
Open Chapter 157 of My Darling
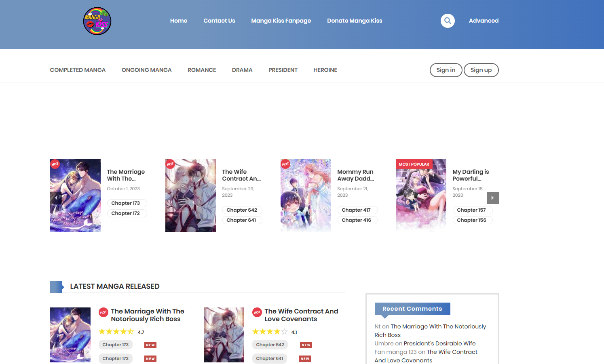(x=472, y=210)
